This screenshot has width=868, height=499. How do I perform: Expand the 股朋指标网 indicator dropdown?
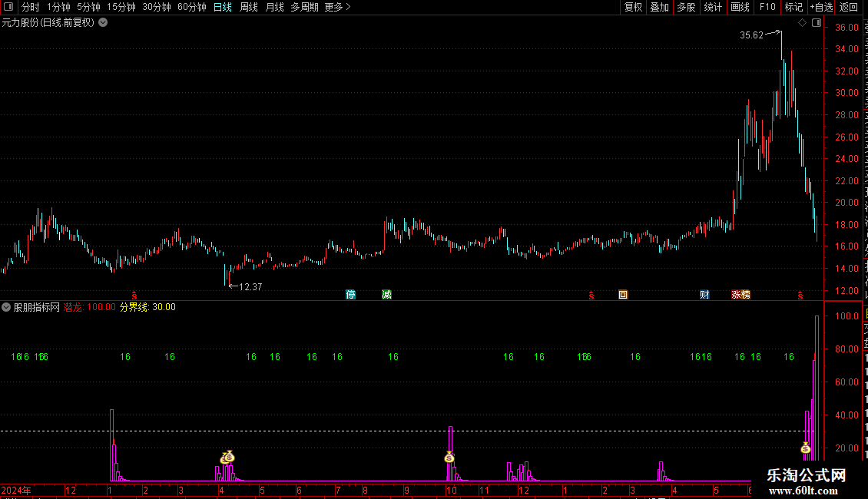pos(6,307)
